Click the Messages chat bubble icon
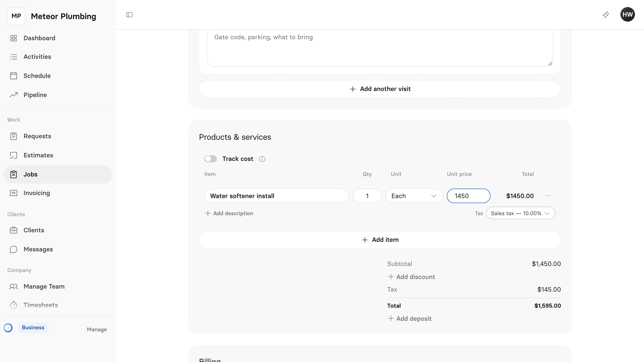The width and height of the screenshot is (644, 362). [x=14, y=249]
